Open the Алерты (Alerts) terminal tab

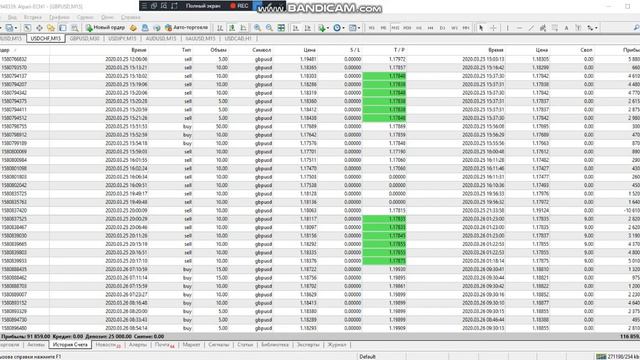coord(138,345)
